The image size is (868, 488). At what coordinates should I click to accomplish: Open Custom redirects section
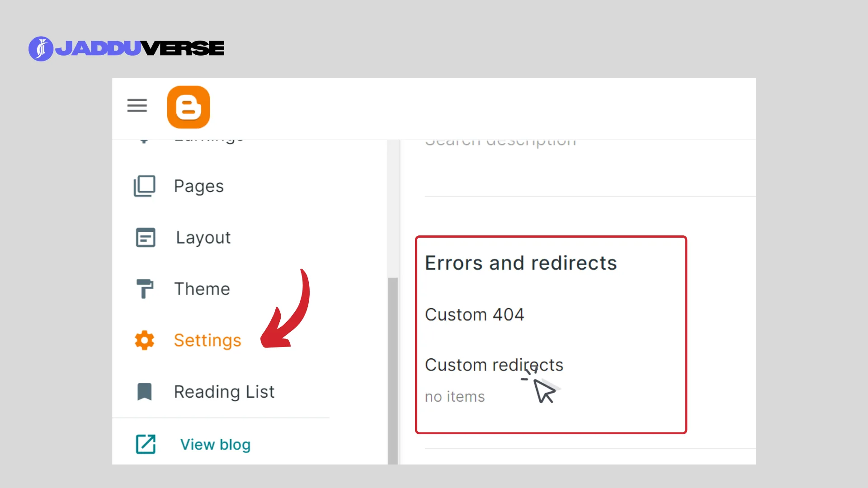(x=494, y=365)
